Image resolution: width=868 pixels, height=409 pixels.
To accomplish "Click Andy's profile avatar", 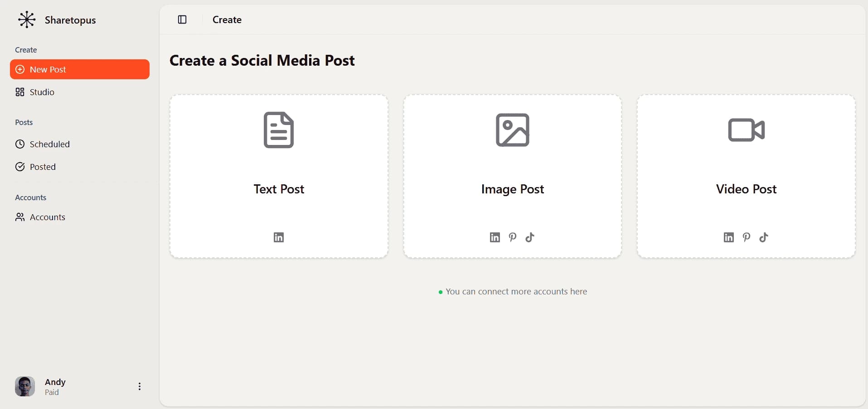I will (25, 386).
